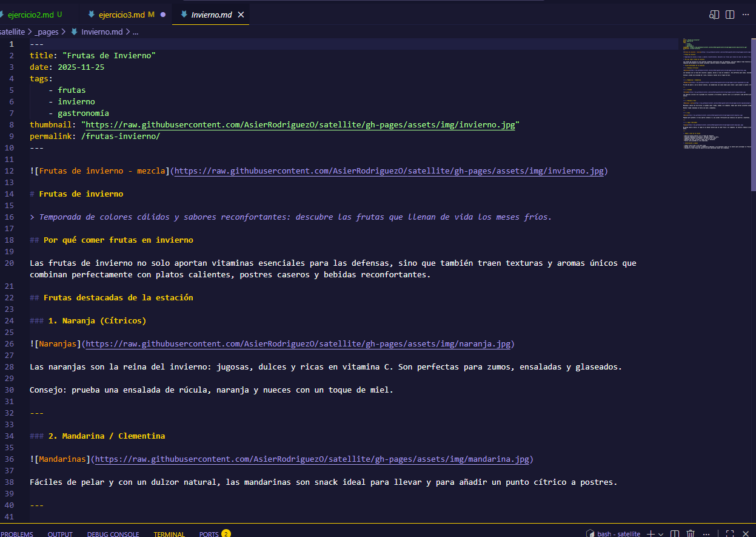Viewport: 756px width, 537px height.
Task: Select line number 14 in the gutter
Action: point(12,193)
